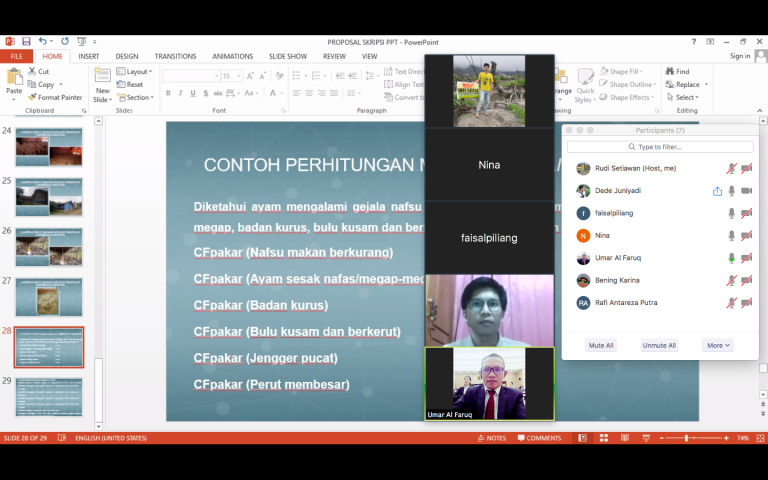768x480 pixels.
Task: Click the Undo arrow in the title bar
Action: [42, 42]
